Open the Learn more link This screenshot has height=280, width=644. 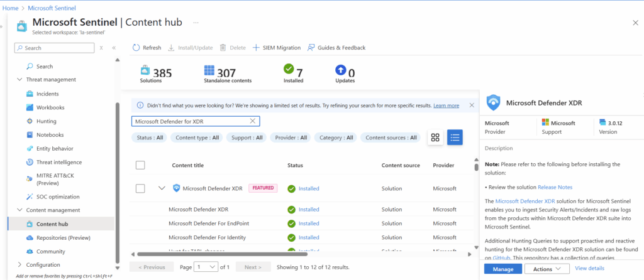(x=446, y=105)
